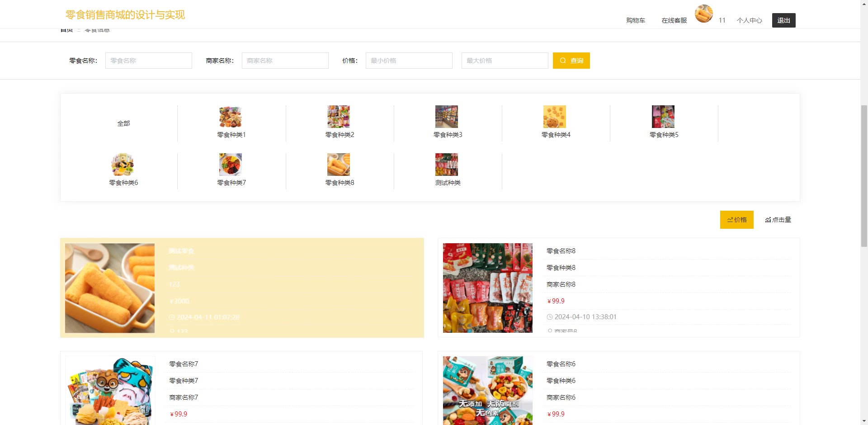Click the date 2024-04-10 13:38:01
Screen dimensions: 868x425
(x=585, y=317)
